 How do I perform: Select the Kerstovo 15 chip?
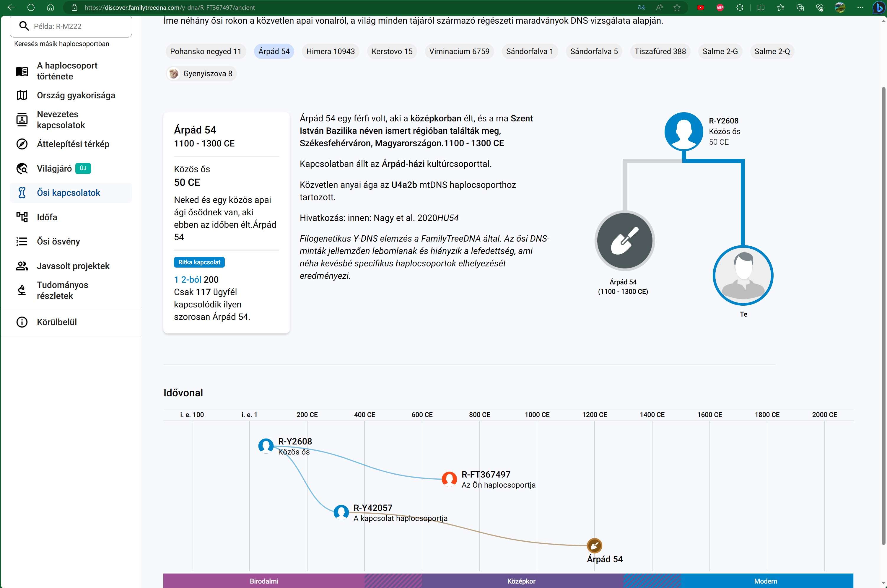(x=392, y=51)
